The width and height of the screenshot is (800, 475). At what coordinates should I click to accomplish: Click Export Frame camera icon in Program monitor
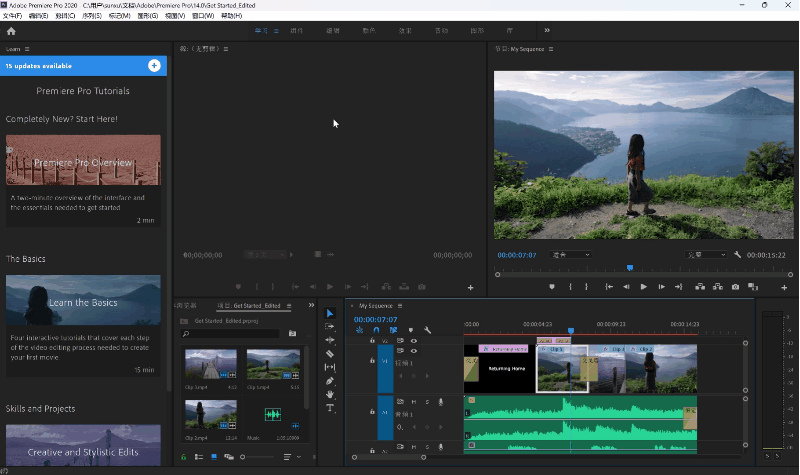[x=735, y=287]
